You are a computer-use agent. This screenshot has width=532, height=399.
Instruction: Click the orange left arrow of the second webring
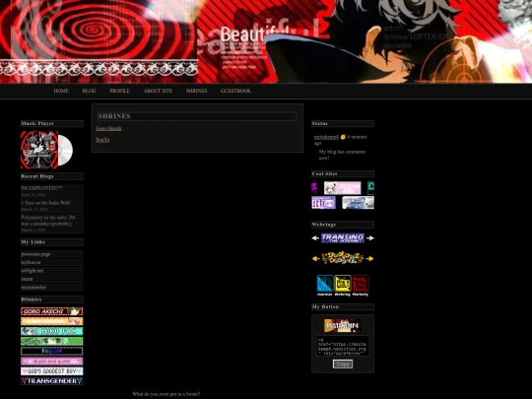315,258
